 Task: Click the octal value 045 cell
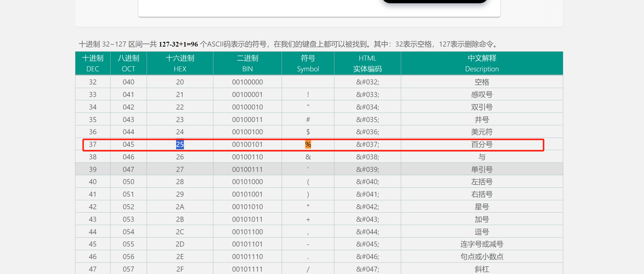128,144
